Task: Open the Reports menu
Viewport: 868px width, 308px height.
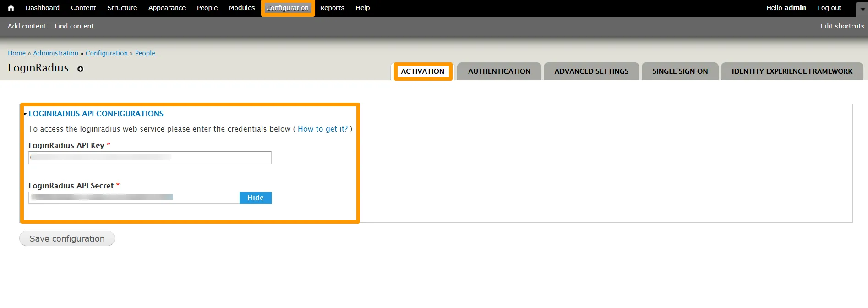Action: 332,8
